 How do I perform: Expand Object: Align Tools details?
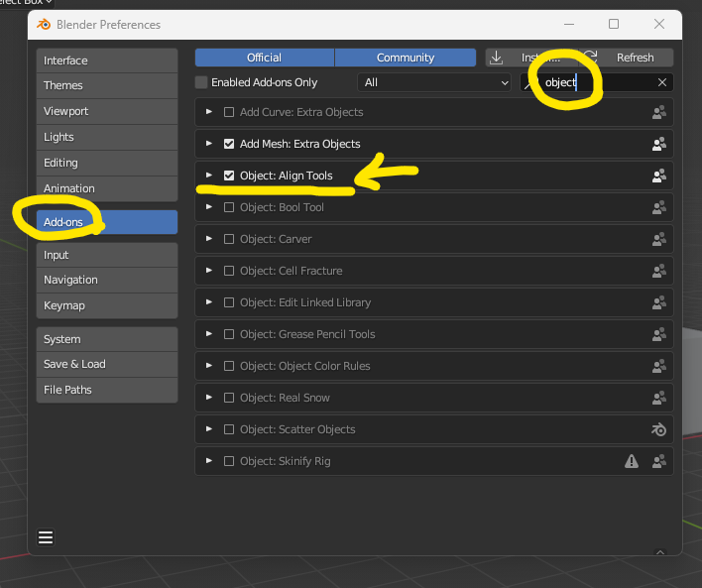208,176
